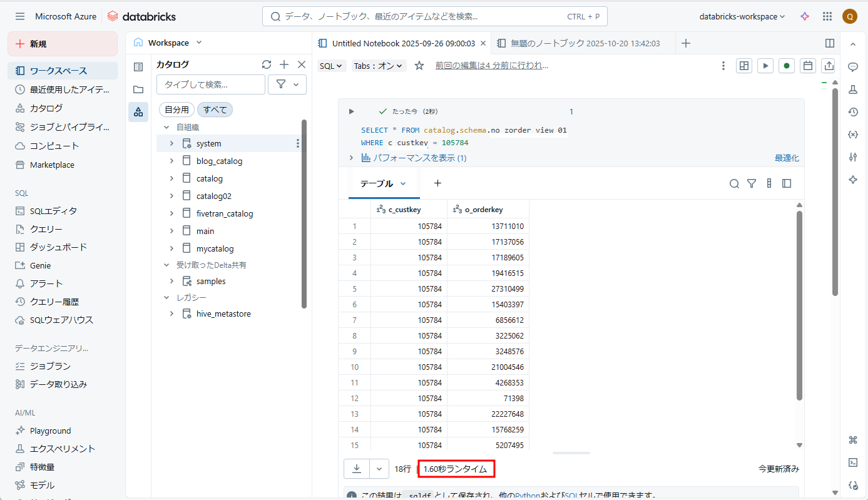Click the search icon in results table

click(x=734, y=183)
